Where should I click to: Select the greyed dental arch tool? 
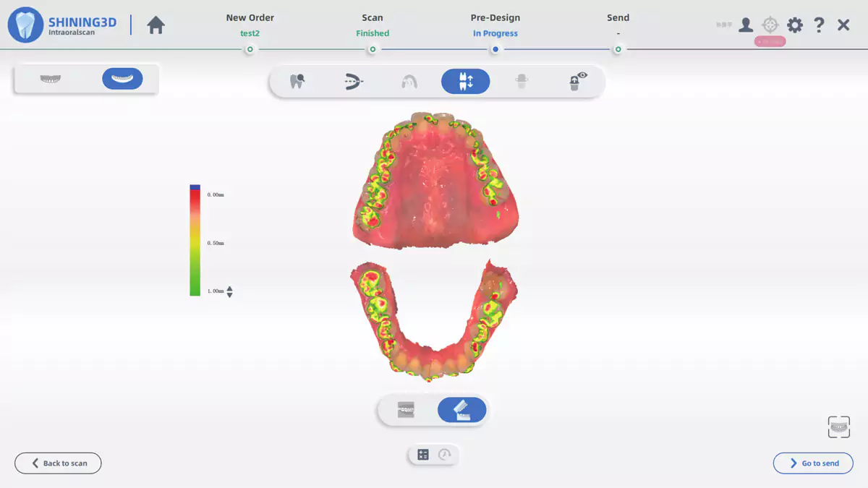click(x=409, y=82)
